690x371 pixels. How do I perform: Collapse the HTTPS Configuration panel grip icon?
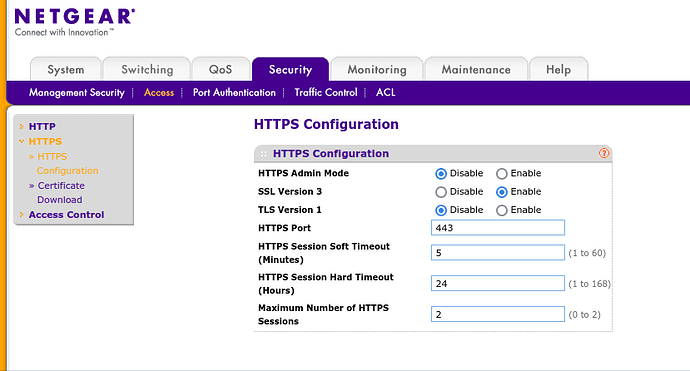[264, 154]
